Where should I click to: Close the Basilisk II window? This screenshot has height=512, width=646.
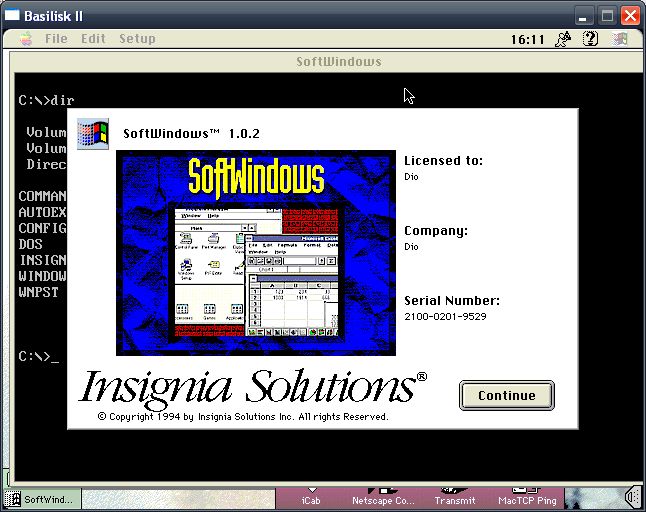[630, 16]
